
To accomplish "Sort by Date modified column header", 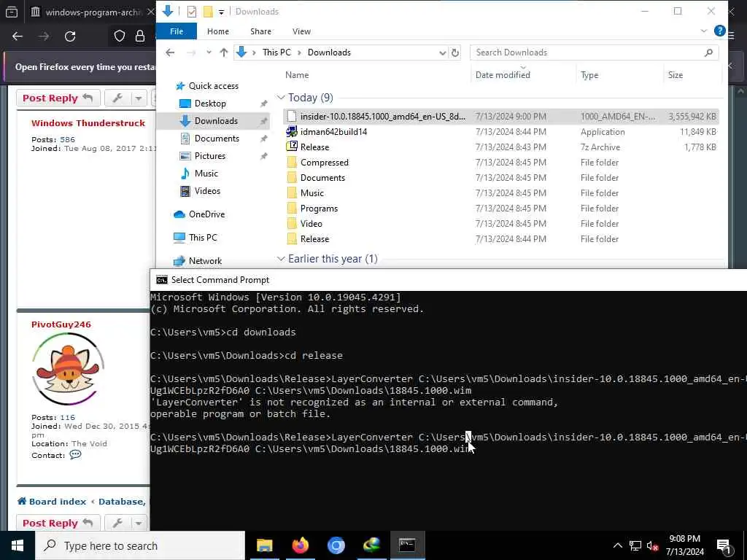I will coord(503,75).
